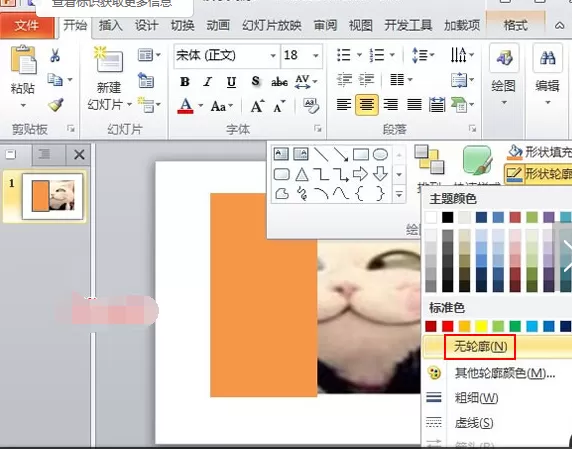Click the New Slide icon
Image resolution: width=572 pixels, height=449 pixels.
[109, 58]
